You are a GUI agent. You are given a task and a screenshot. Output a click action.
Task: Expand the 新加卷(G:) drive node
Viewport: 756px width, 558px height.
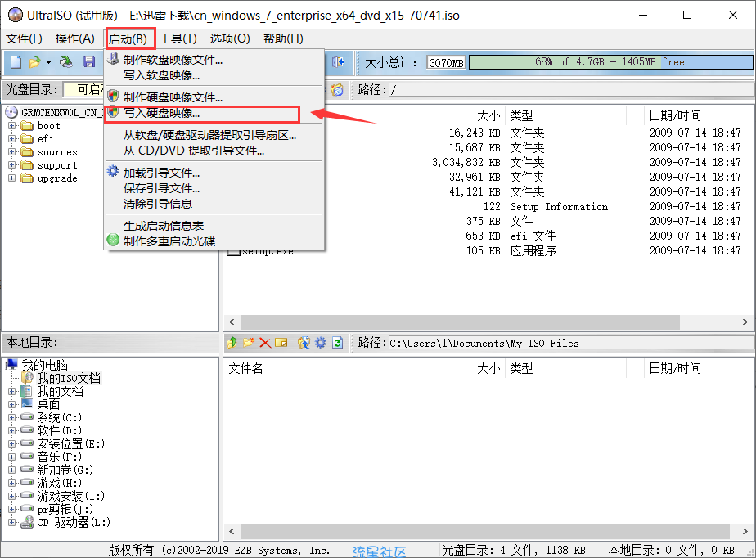point(11,470)
